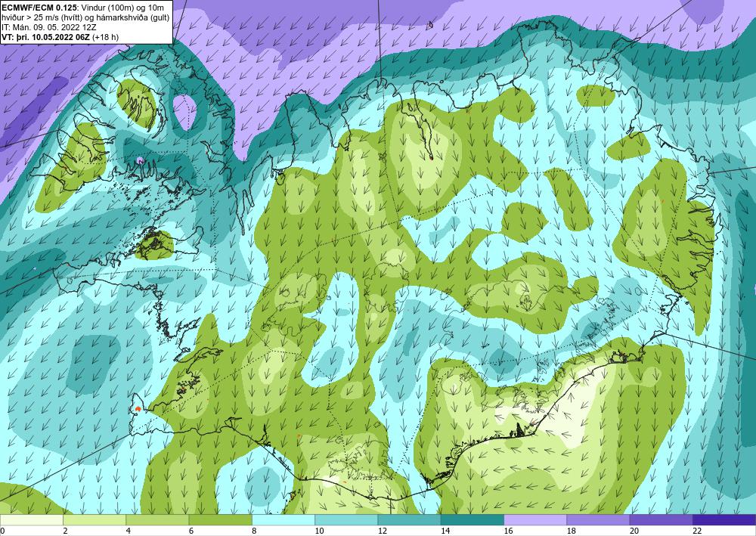The width and height of the screenshot is (756, 536).
Task: Click the 8–10 m/s pale cyan legend swatch
Action: coord(283,519)
